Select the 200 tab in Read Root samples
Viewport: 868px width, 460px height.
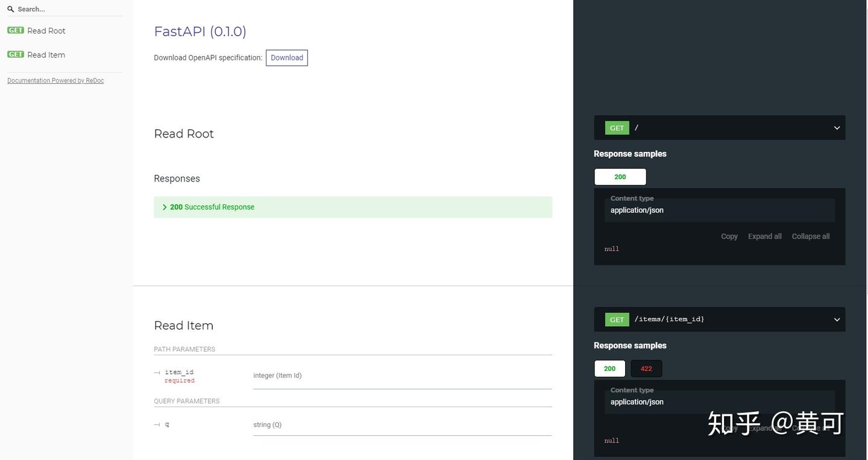(620, 177)
